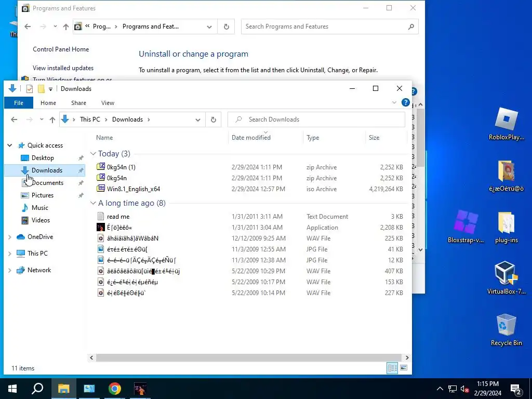532x399 pixels.
Task: Open Programs and Features address dropdown
Action: pos(209,26)
